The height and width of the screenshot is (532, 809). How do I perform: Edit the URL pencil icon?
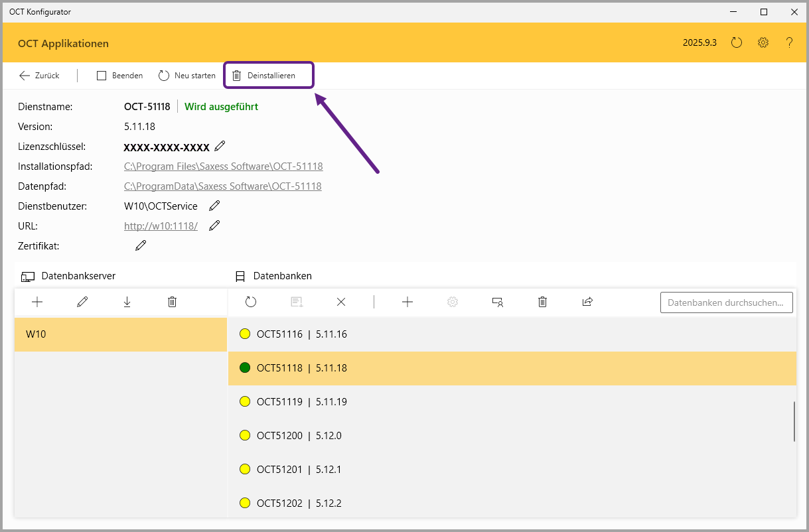point(214,226)
